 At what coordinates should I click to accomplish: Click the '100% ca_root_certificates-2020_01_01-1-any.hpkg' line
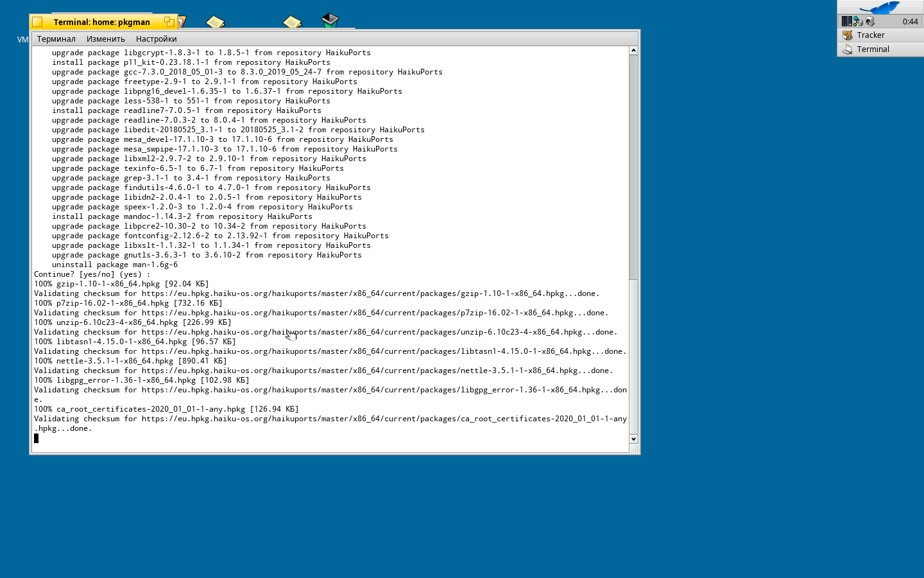(166, 409)
